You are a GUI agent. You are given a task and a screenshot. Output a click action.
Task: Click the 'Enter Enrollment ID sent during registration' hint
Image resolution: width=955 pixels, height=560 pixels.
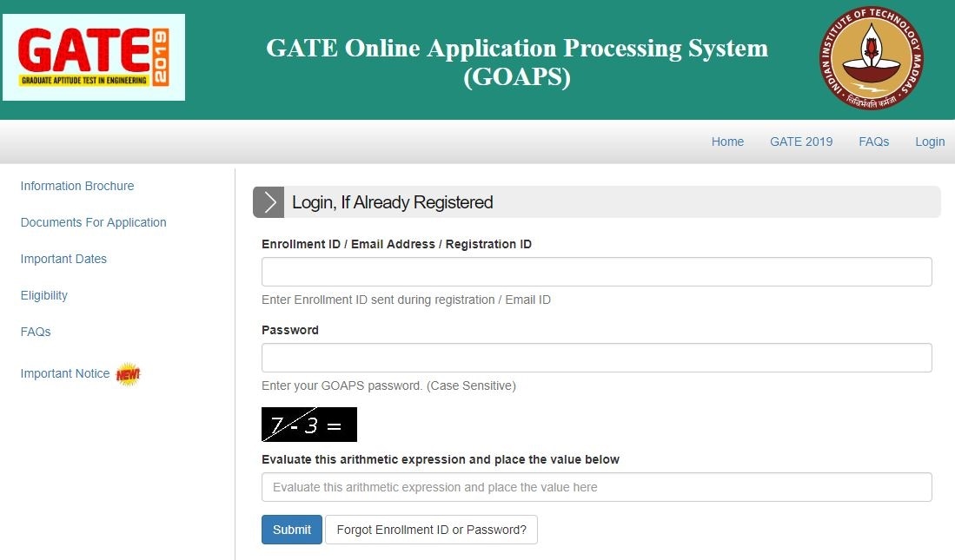point(406,300)
